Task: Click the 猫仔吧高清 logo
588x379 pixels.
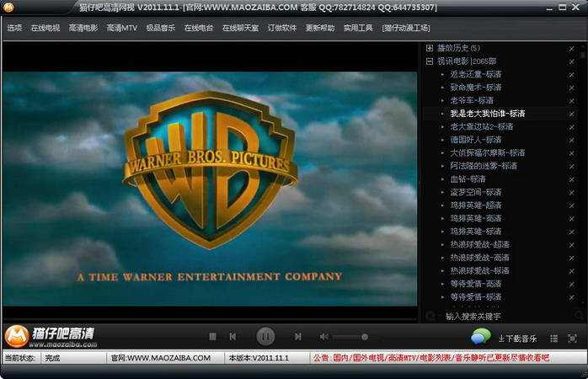Action: [x=51, y=336]
